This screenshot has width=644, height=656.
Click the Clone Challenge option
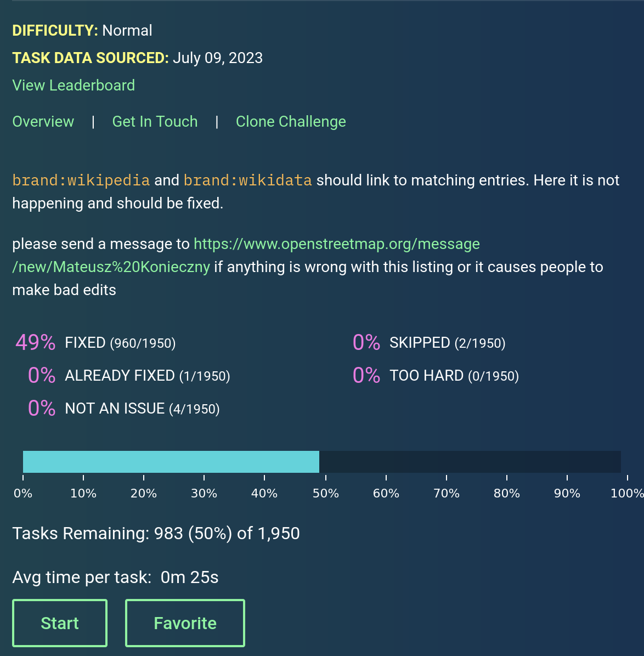coord(291,121)
